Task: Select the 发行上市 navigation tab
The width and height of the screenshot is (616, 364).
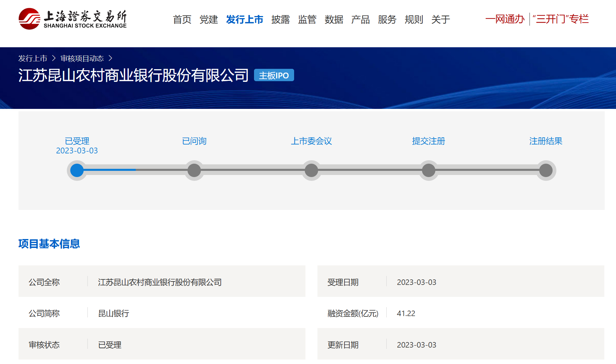Action: 245,20
